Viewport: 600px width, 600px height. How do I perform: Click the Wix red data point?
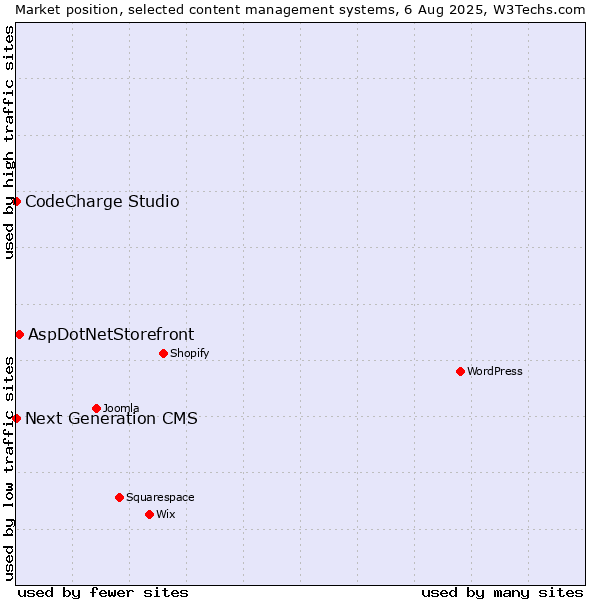(x=150, y=514)
